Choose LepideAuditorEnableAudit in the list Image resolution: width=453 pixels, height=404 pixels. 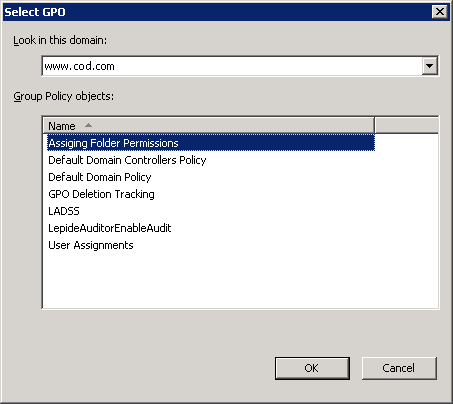110,228
